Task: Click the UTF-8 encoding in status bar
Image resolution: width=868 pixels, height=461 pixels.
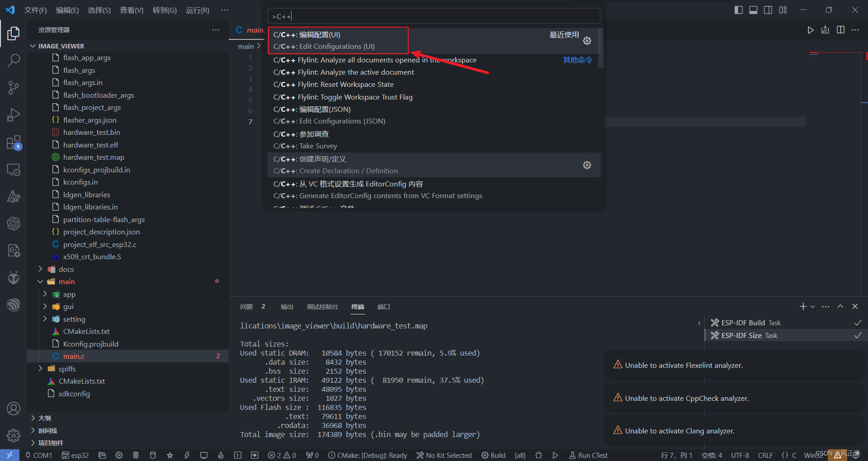Action: [x=740, y=455]
